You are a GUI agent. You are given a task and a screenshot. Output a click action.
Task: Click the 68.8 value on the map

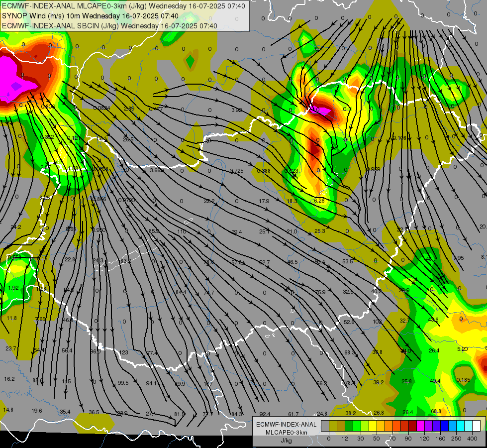(x=436, y=411)
